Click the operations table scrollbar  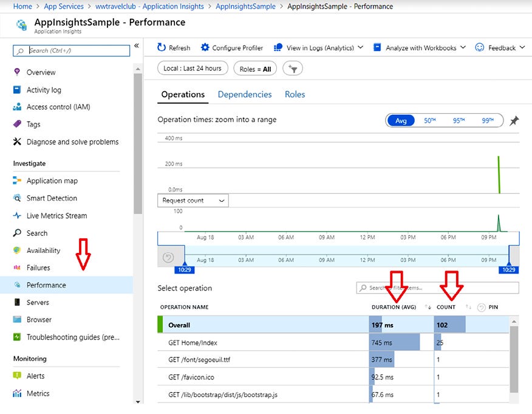[x=514, y=359]
